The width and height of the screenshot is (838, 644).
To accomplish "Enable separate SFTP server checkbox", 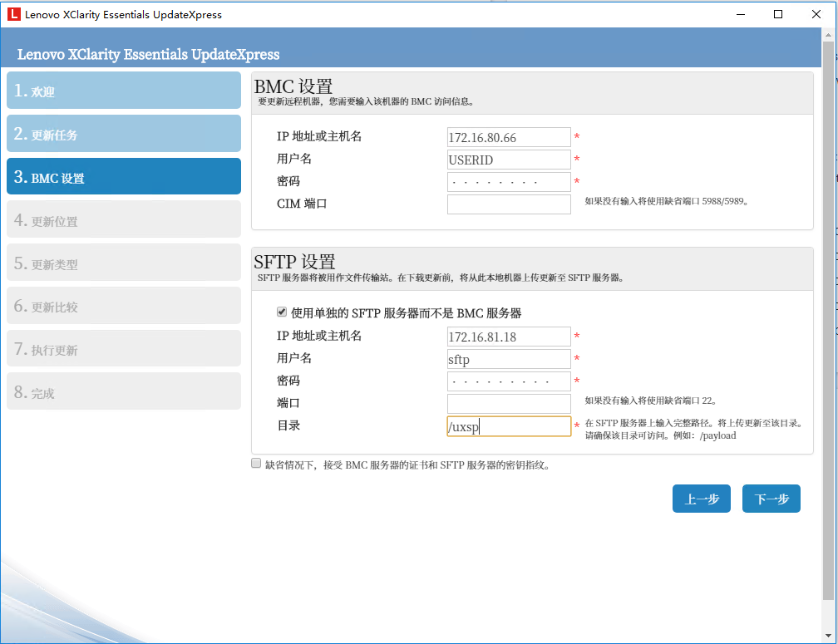I will tap(282, 312).
